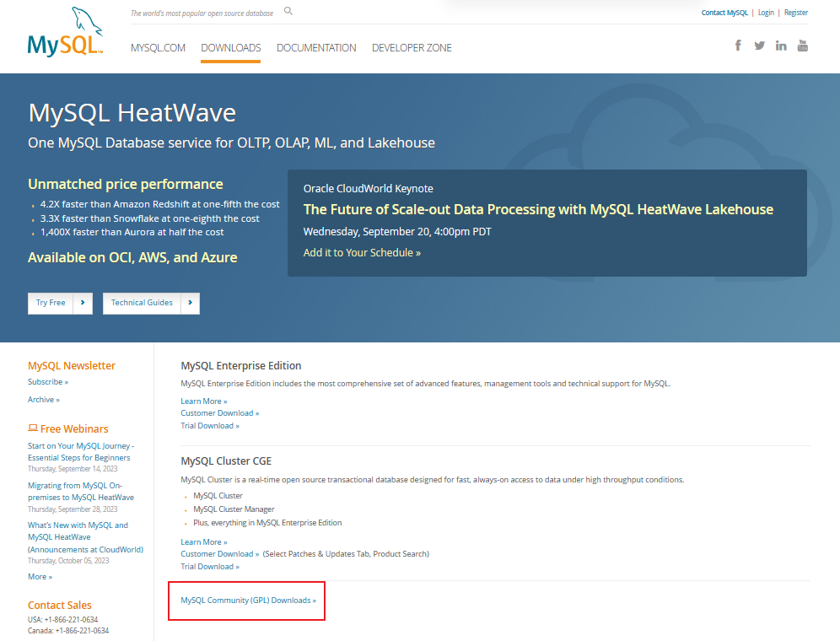Subscribe to the MySQL Newsletter
Image resolution: width=840 pixels, height=641 pixels.
click(x=47, y=382)
